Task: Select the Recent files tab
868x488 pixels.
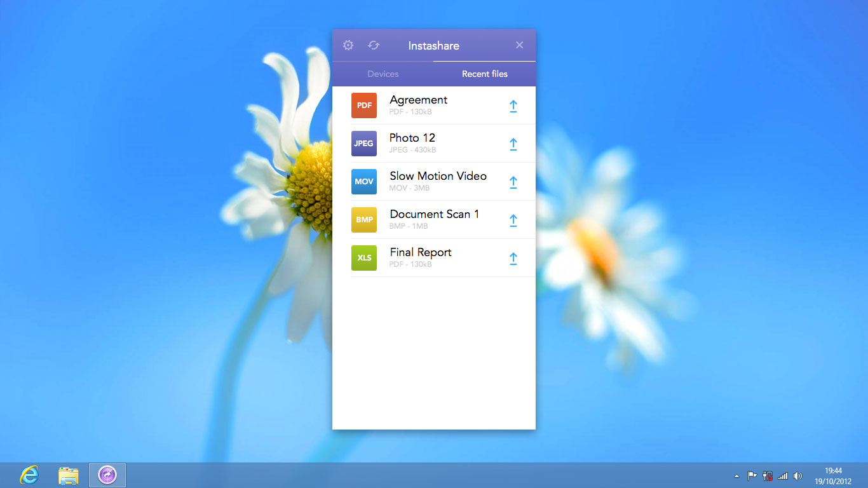Action: click(x=485, y=74)
